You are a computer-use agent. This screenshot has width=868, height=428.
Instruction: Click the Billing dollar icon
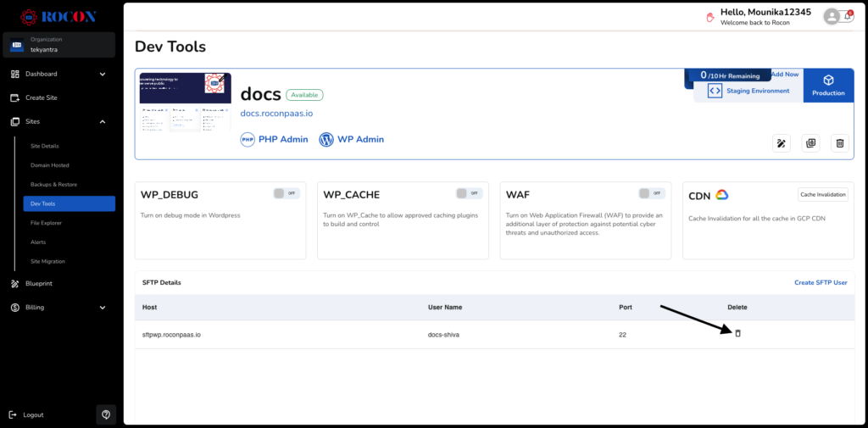(x=15, y=308)
